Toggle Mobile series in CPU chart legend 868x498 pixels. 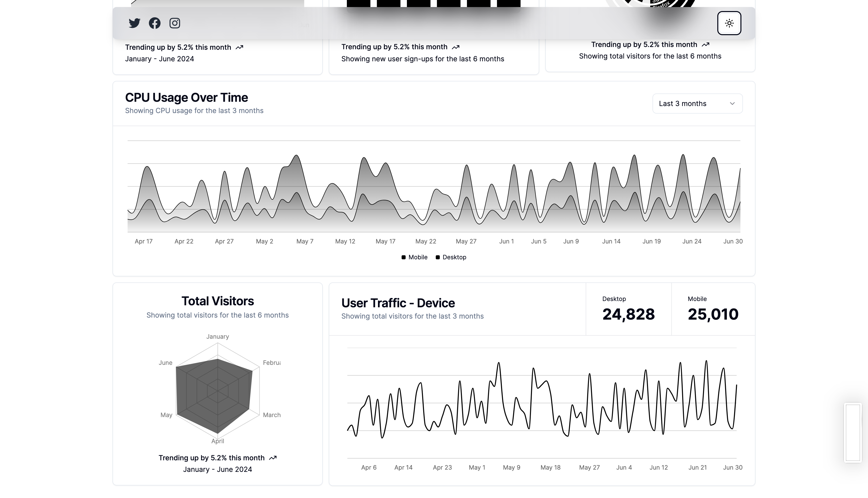coord(417,257)
